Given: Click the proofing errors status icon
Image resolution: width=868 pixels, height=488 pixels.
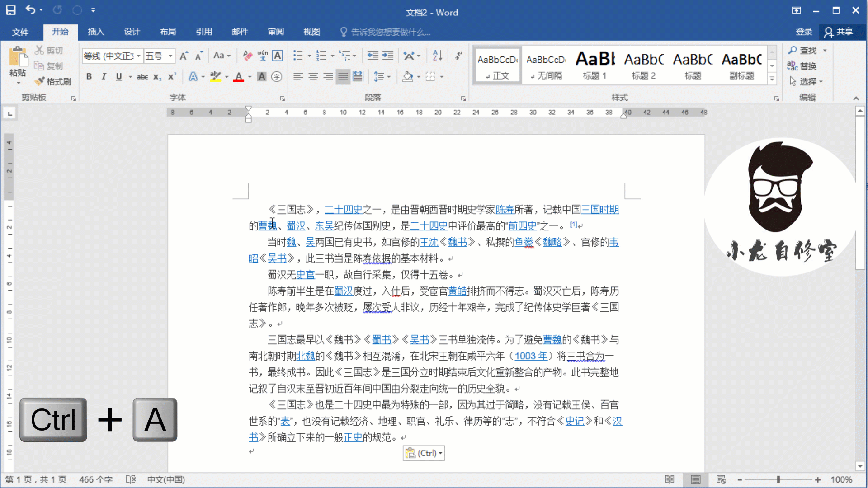Looking at the screenshot, I should (x=131, y=479).
